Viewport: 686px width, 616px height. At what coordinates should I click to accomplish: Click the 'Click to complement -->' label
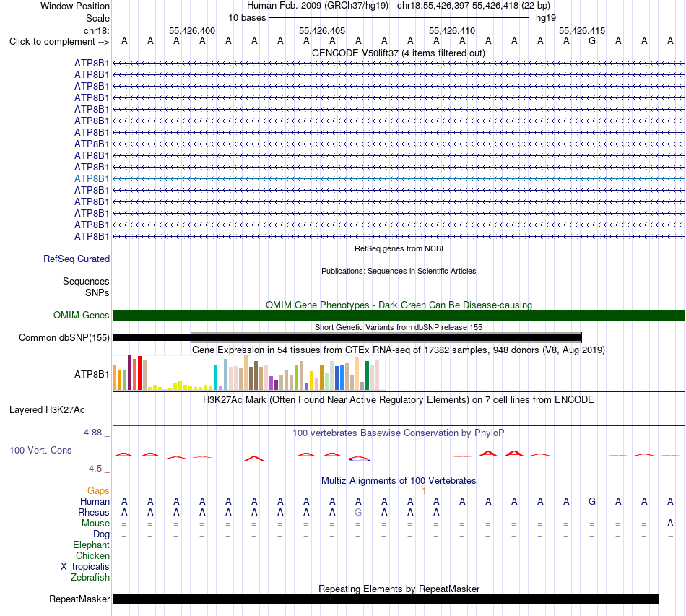pyautogui.click(x=59, y=42)
